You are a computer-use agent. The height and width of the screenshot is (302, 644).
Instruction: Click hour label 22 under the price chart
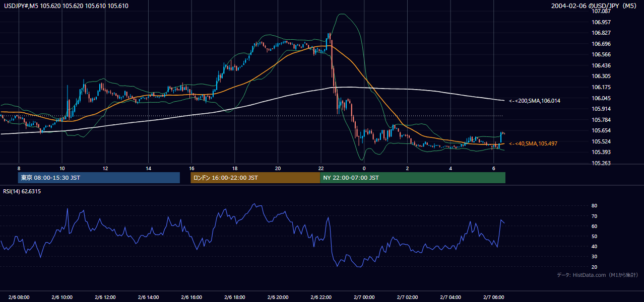[x=321, y=168]
